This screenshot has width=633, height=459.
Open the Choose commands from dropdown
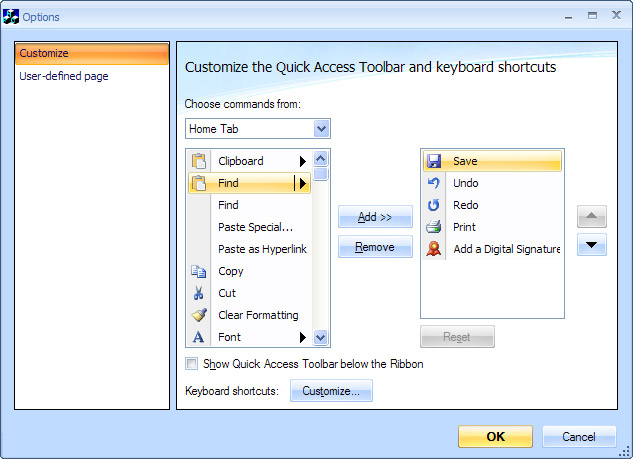(258, 129)
